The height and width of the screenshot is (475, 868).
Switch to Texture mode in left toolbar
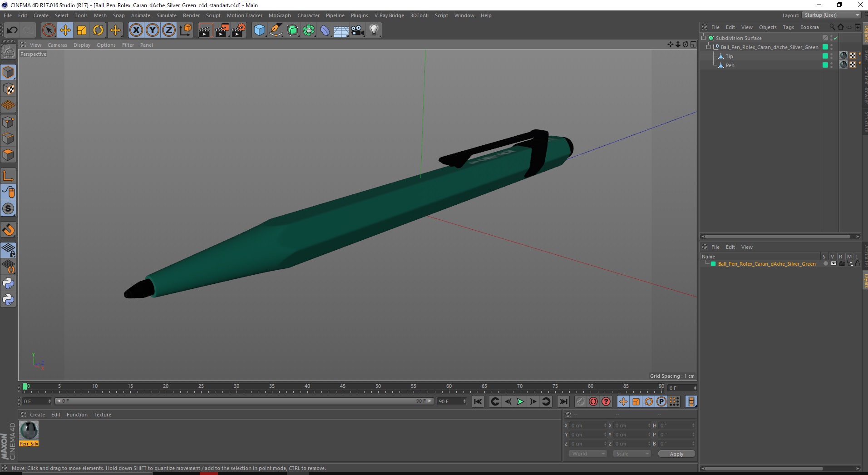(8, 89)
